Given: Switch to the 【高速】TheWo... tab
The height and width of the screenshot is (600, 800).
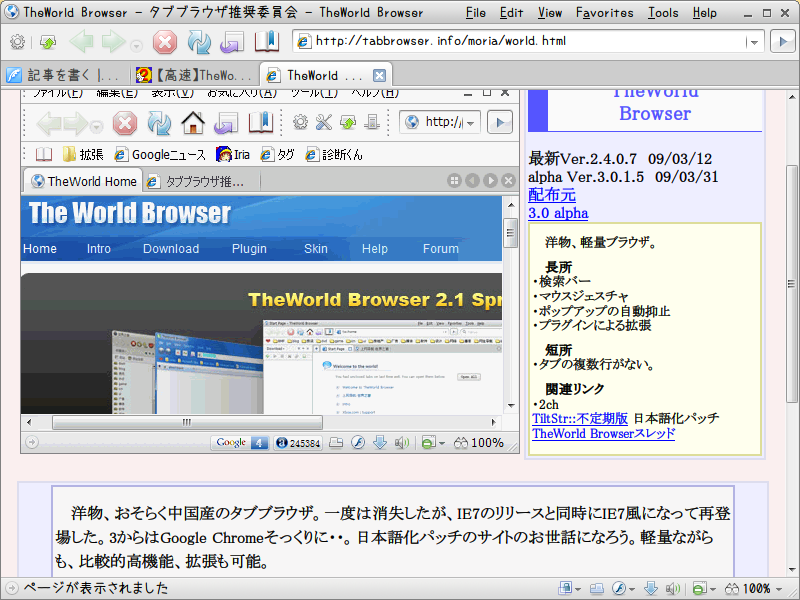Looking at the screenshot, I should [x=194, y=76].
